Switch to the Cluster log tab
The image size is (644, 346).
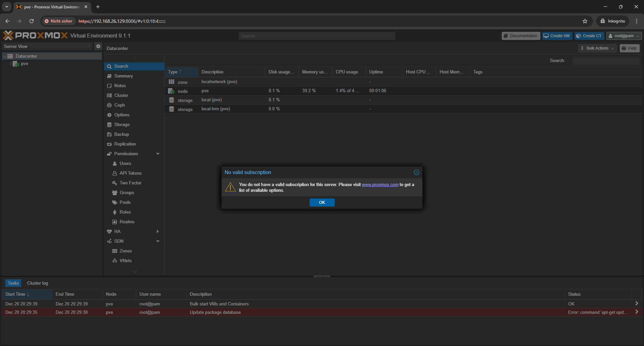coord(37,283)
